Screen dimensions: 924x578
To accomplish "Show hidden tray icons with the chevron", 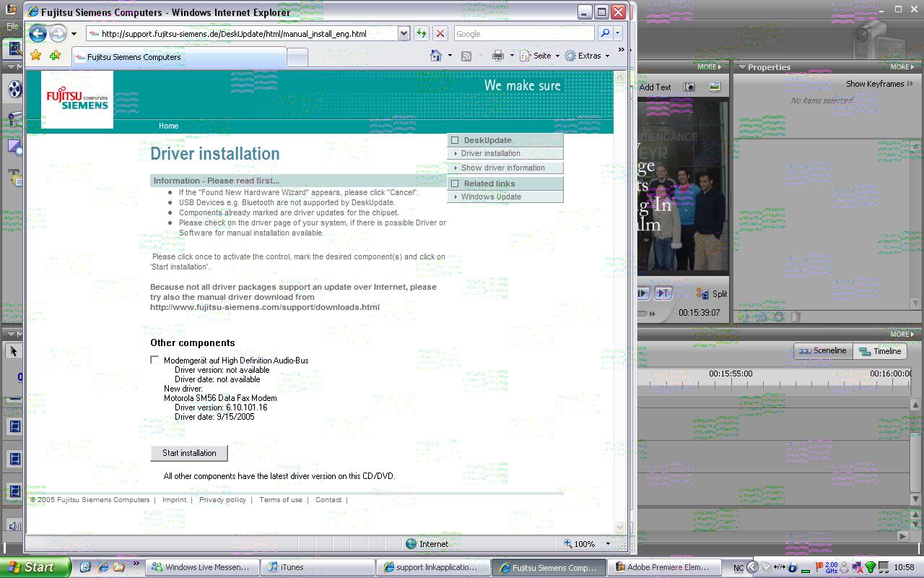I will [752, 567].
